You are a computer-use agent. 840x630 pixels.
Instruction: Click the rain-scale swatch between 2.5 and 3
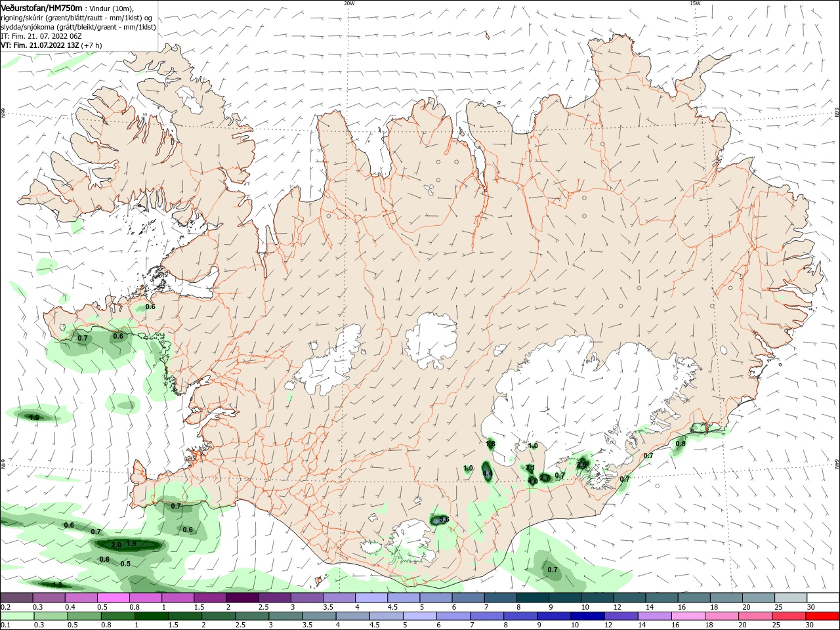pos(253,616)
